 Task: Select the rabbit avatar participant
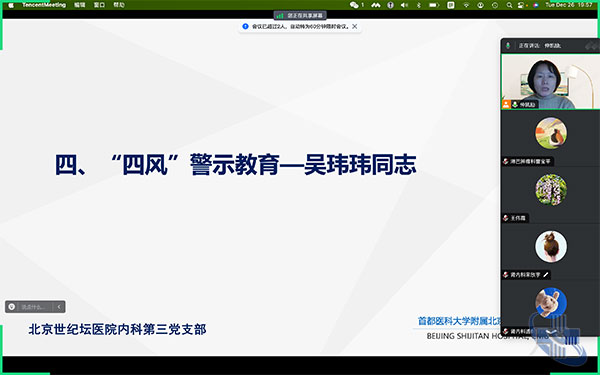click(551, 303)
